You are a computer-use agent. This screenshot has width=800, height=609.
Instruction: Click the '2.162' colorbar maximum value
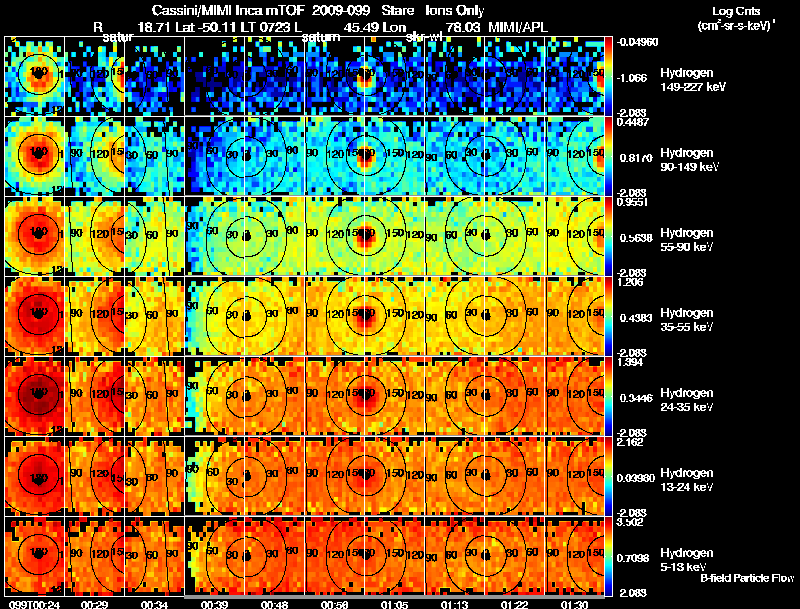click(x=630, y=442)
